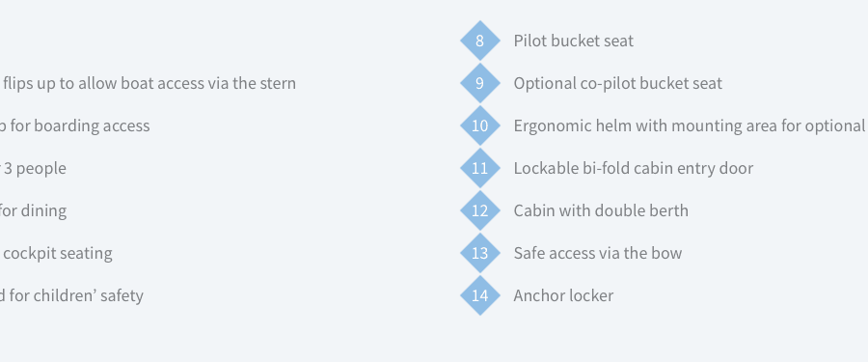Click the Anchor locker label
The width and height of the screenshot is (868, 362).
tap(563, 295)
